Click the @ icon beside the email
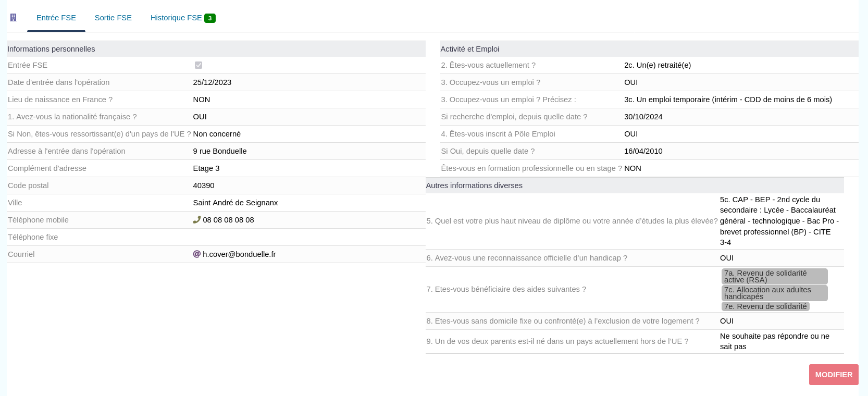 (x=196, y=254)
